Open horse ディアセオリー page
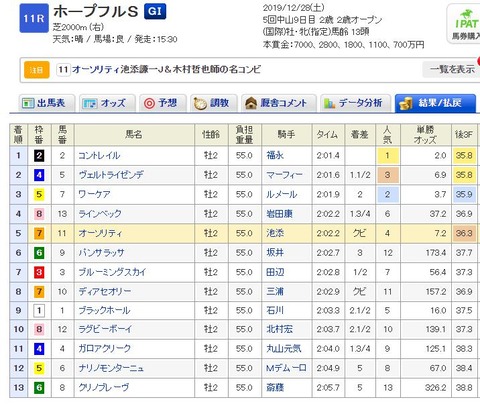The height and width of the screenshot is (410, 480). (105, 292)
